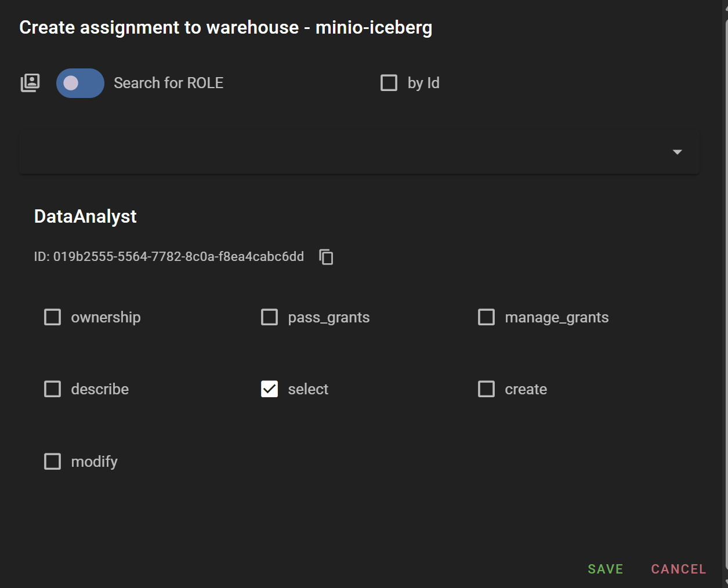Expand the role search dropdown arrow
728x588 pixels.
coord(677,152)
